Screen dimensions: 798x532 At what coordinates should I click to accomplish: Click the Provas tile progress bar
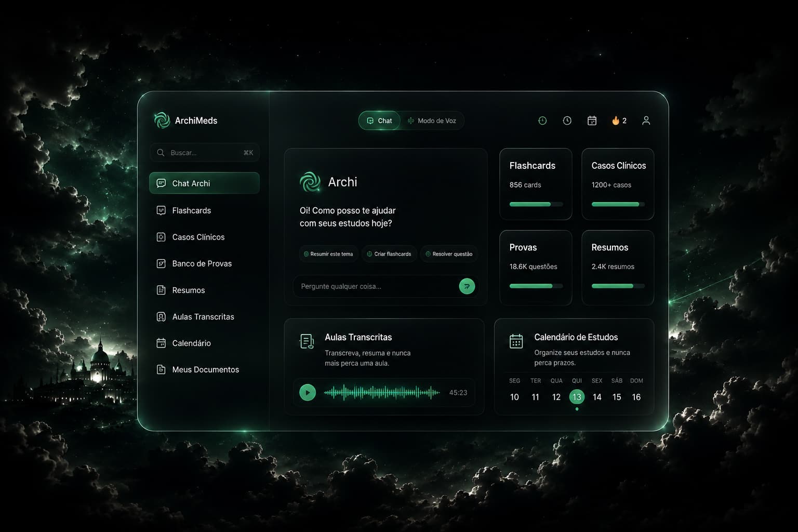point(536,286)
